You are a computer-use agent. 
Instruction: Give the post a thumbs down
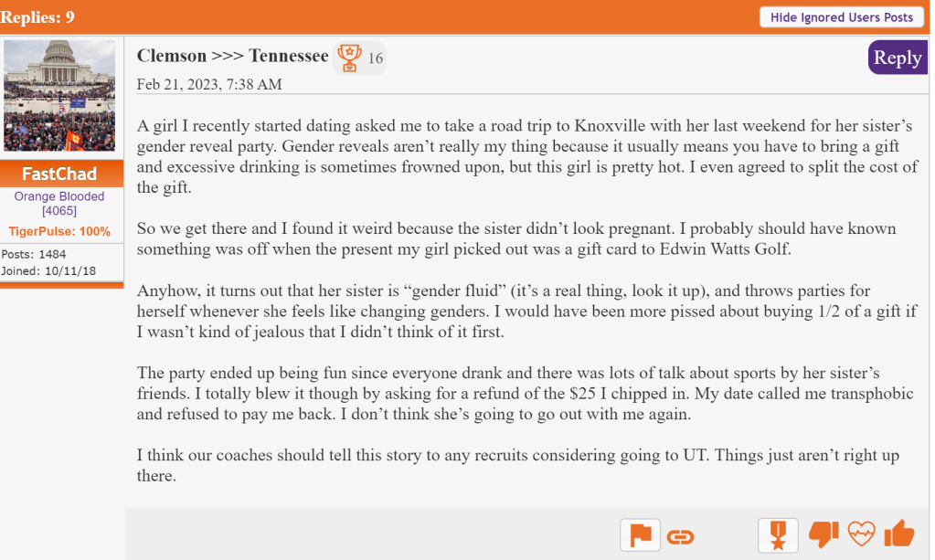[x=823, y=534]
